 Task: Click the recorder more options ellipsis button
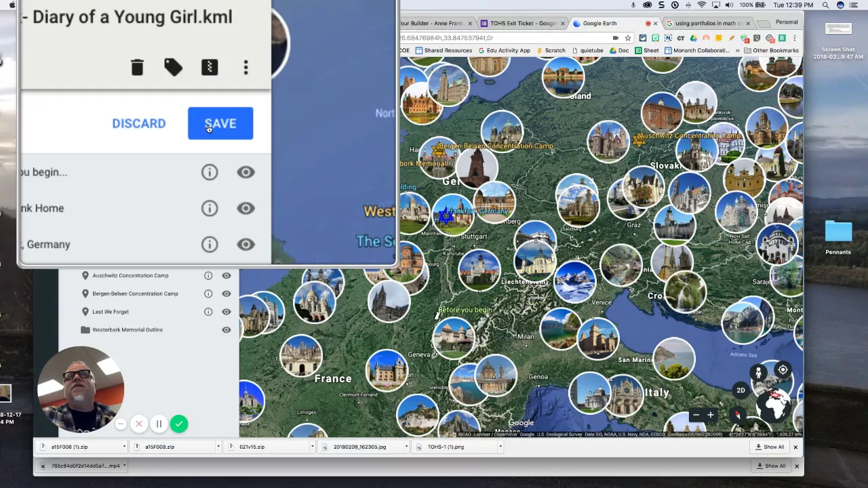click(x=121, y=424)
